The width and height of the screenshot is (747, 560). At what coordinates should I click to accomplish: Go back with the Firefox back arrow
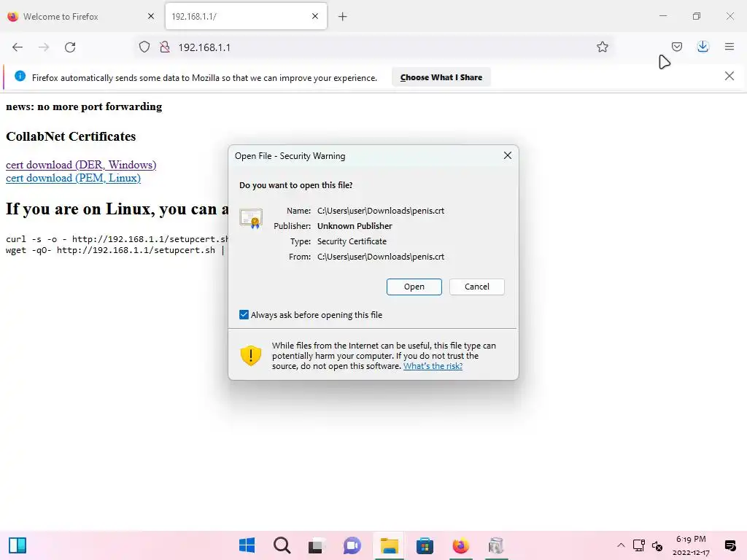[18, 47]
